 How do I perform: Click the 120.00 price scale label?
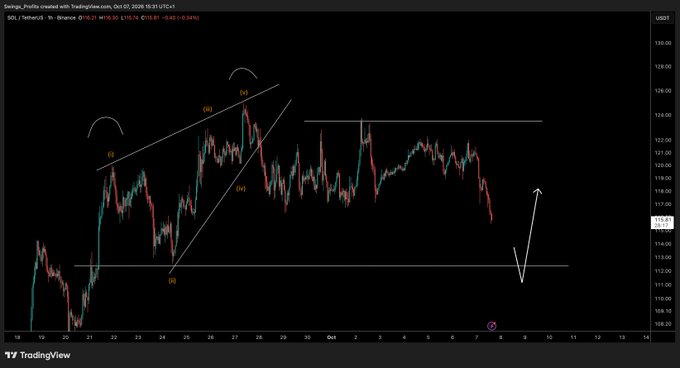[x=663, y=166]
